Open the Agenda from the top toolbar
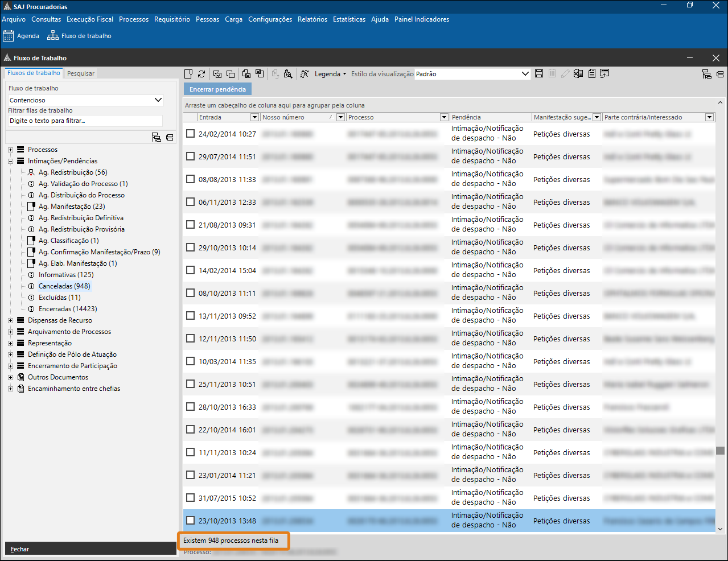This screenshot has height=561, width=728. tap(21, 36)
